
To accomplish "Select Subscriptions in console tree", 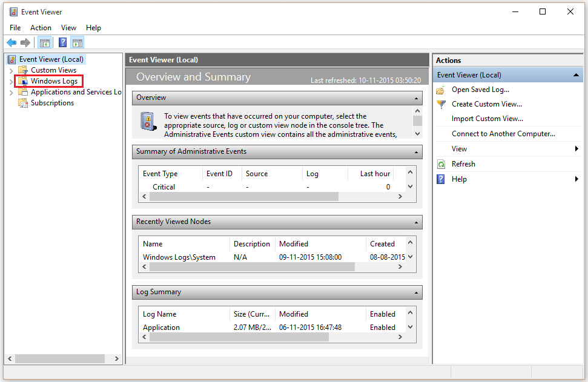I will (x=52, y=103).
